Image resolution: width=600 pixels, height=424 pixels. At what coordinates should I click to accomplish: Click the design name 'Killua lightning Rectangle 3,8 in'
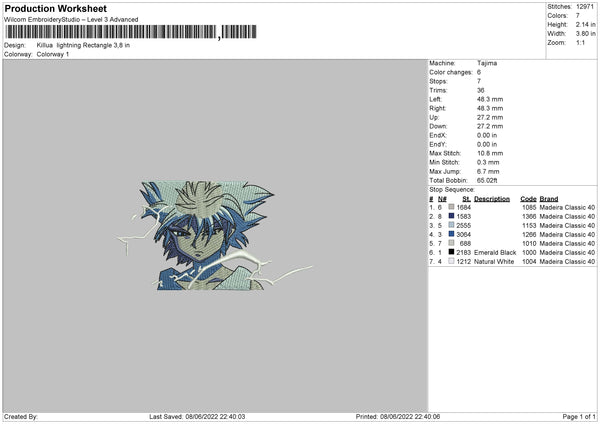(x=83, y=45)
